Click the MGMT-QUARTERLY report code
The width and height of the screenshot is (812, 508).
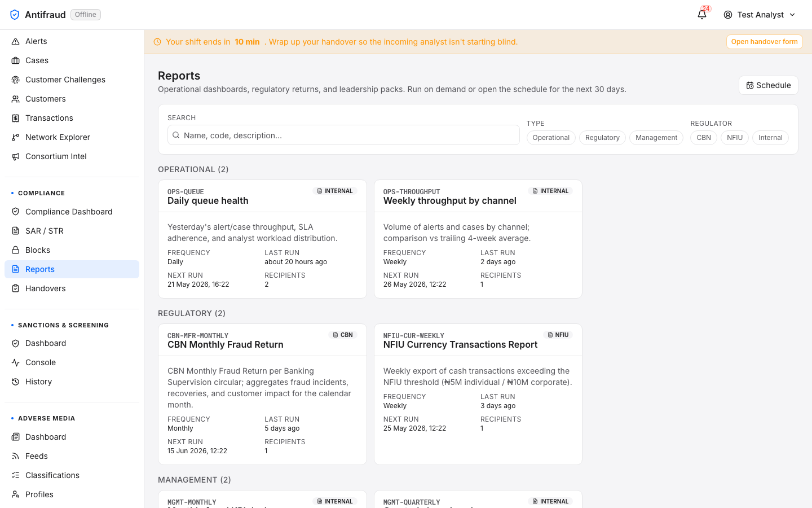tap(412, 502)
